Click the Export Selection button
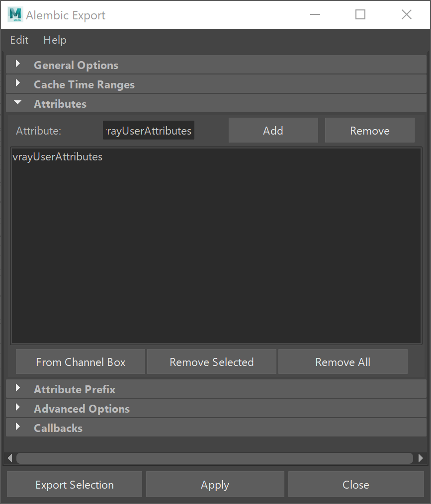 (75, 485)
